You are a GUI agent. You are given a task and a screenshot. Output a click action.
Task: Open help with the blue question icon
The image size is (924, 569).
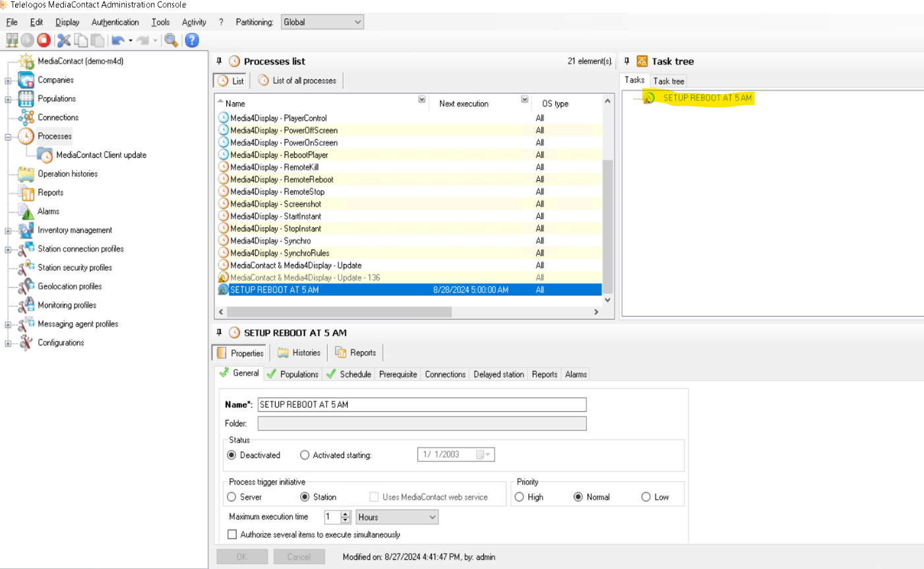pos(192,40)
